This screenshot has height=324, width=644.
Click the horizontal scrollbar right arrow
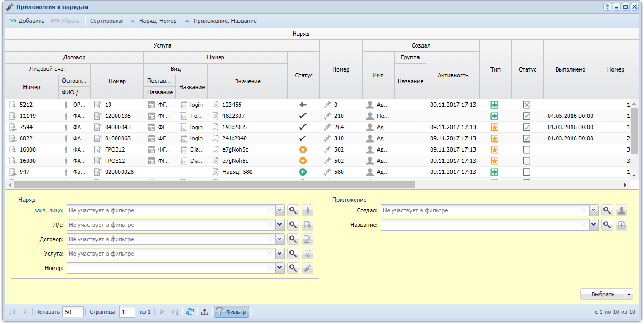click(x=625, y=184)
